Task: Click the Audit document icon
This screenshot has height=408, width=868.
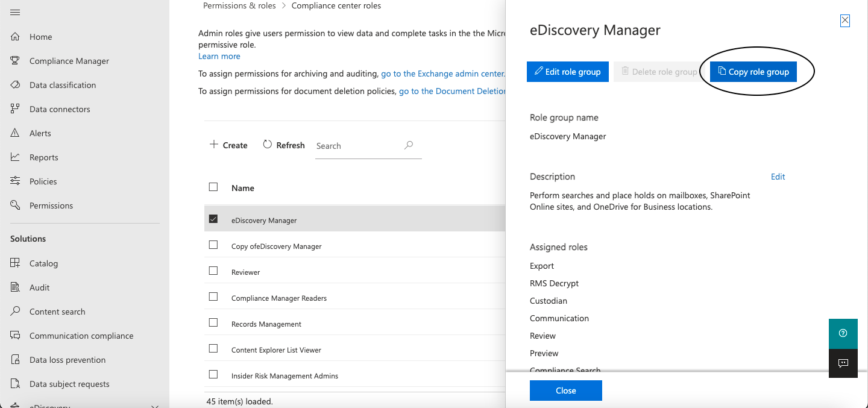Action: pyautogui.click(x=15, y=287)
